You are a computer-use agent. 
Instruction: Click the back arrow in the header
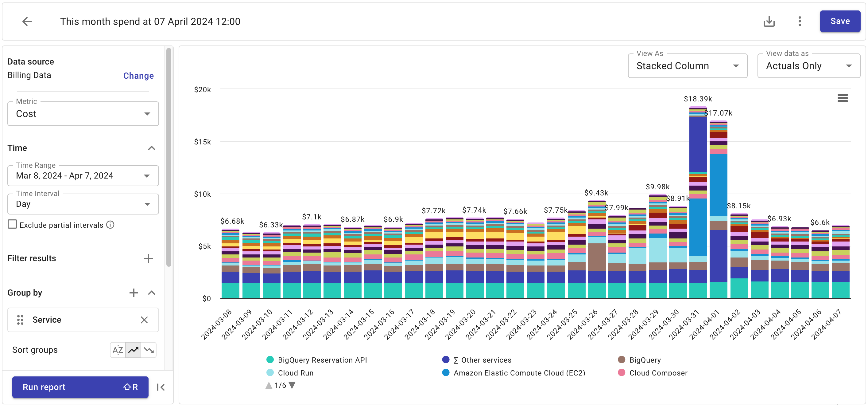(x=27, y=21)
